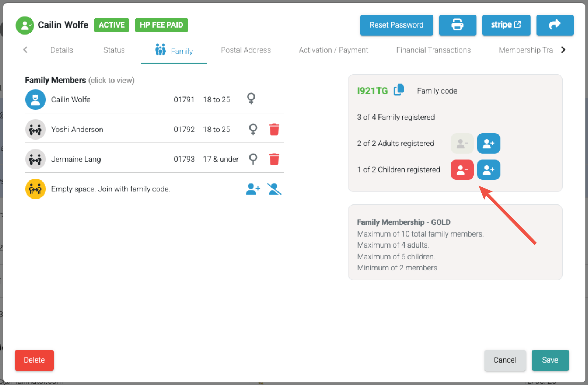588x385 pixels.
Task: Open the Financial Transactions tab
Action: tap(433, 50)
